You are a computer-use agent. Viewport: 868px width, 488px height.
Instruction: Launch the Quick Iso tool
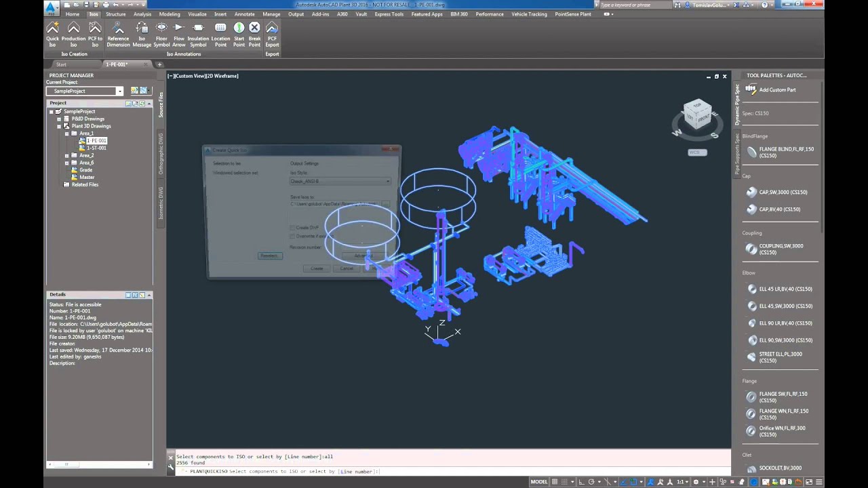click(52, 34)
